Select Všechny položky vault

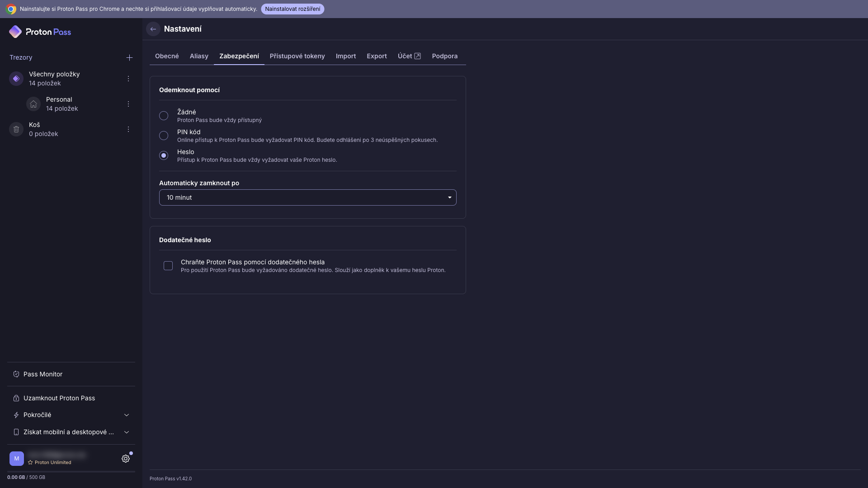(x=71, y=79)
